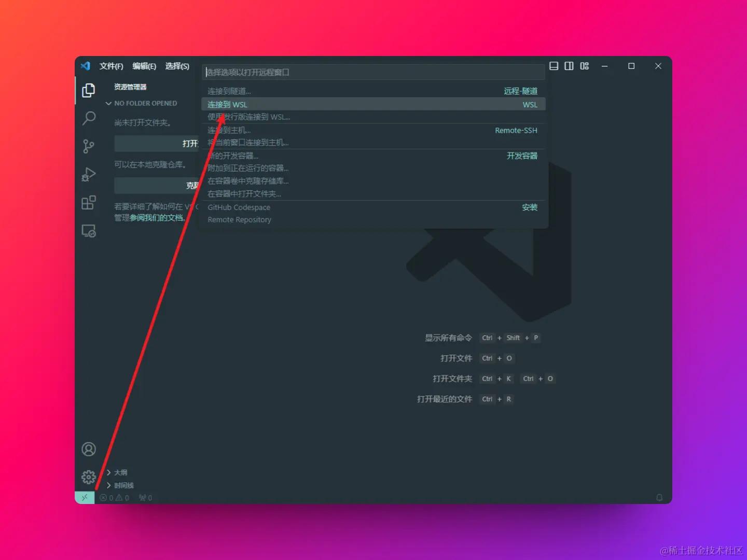Screen dimensions: 747x560
Task: Open Remote Explorer view
Action: tap(89, 231)
